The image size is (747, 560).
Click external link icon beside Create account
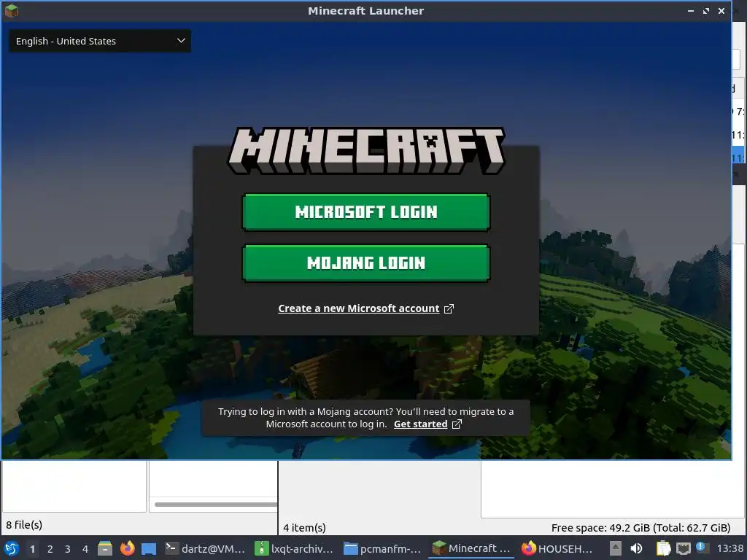click(x=449, y=308)
